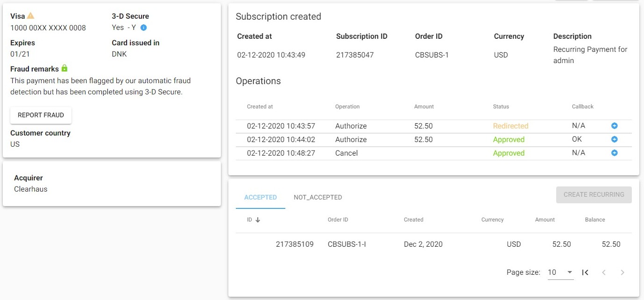Switch to the NOT_ACCEPTED tab
The height and width of the screenshot is (300, 644).
click(x=318, y=197)
